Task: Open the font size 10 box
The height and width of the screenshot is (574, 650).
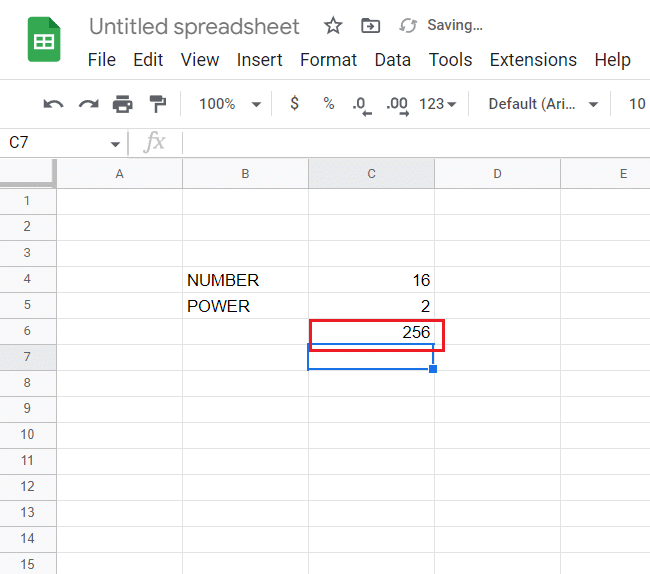Action: point(637,104)
